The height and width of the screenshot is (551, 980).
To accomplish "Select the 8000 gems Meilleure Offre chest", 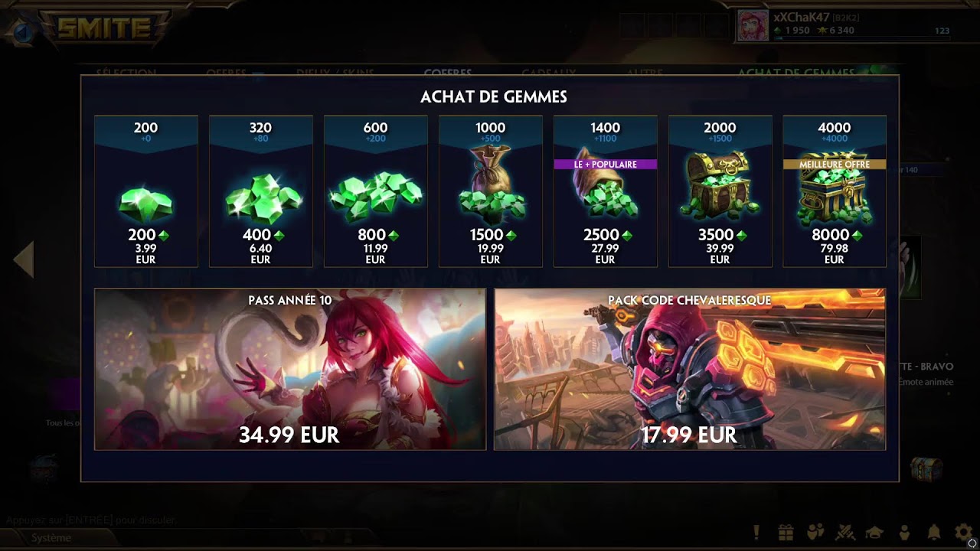I will (x=835, y=191).
